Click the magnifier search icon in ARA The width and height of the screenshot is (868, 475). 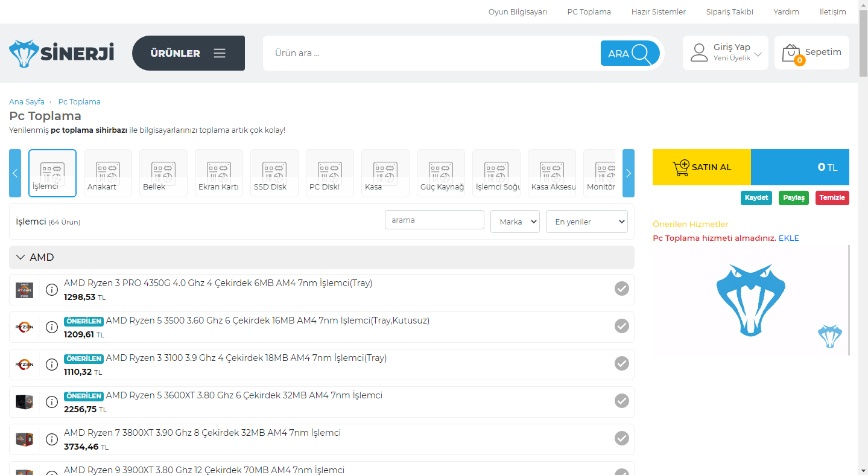point(642,53)
